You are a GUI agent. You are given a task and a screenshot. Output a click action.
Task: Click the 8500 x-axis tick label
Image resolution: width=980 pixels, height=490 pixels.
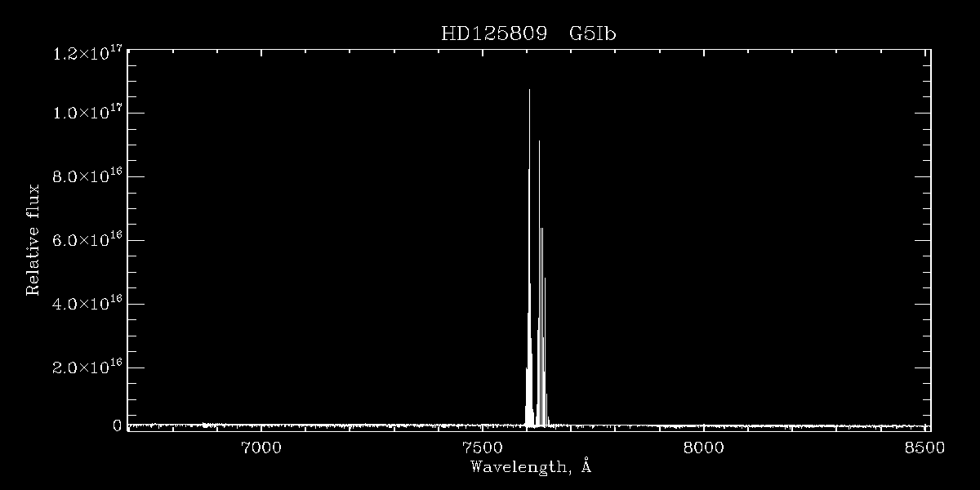click(x=924, y=447)
